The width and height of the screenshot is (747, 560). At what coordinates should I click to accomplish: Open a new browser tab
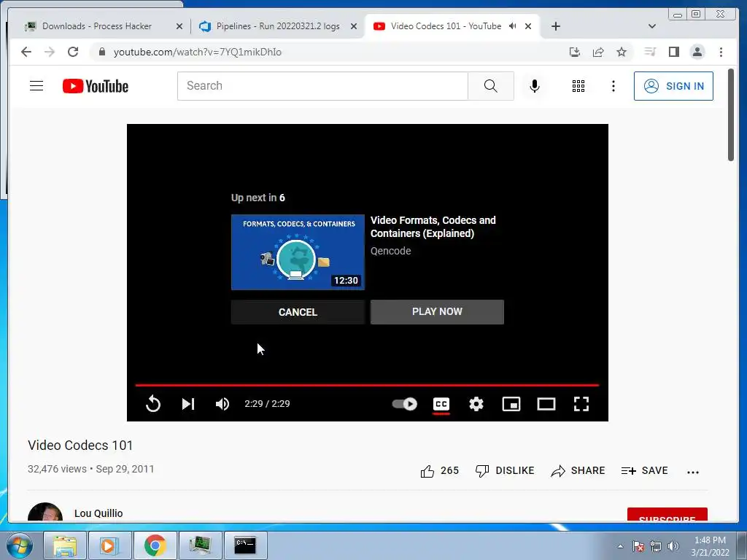pyautogui.click(x=555, y=26)
